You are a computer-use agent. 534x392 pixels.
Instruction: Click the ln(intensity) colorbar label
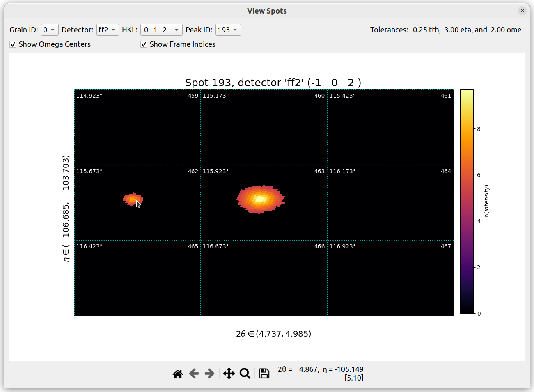point(486,202)
